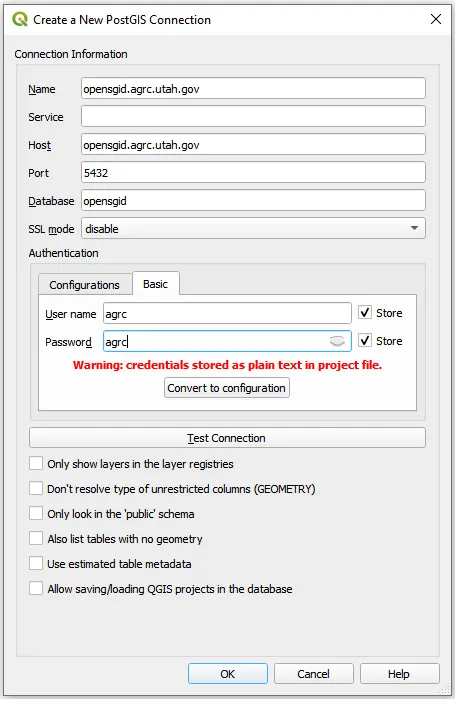The height and width of the screenshot is (701, 455).
Task: Check Also list tables with no geometry
Action: [36, 538]
